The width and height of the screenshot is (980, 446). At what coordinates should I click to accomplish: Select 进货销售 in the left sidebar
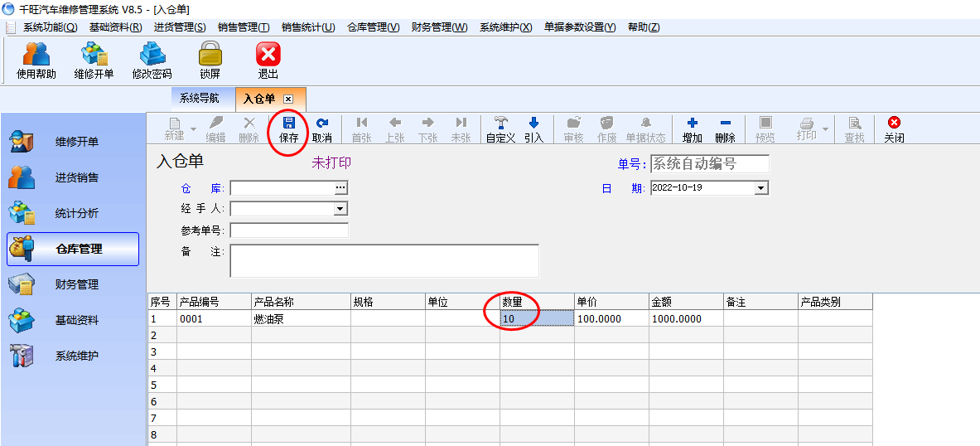73,177
